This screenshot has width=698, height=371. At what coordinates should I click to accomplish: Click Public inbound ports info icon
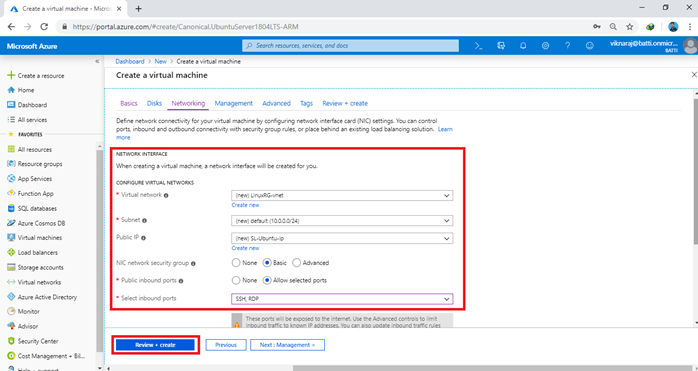181,281
